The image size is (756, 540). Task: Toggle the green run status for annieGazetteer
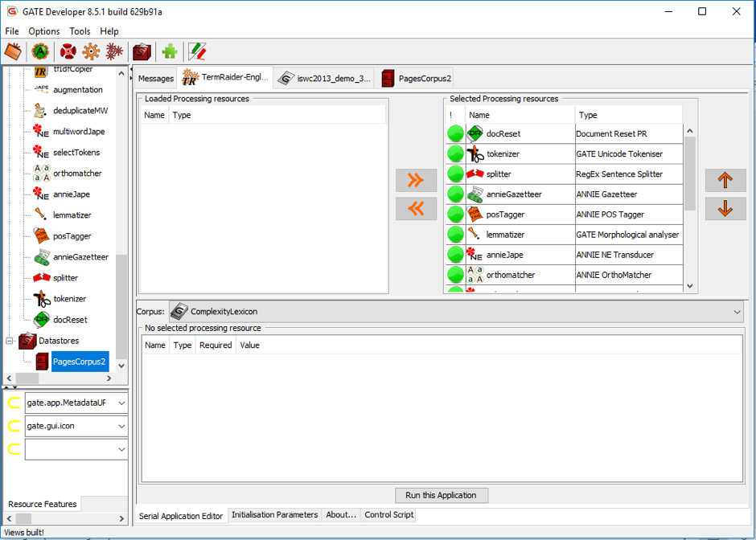(x=455, y=194)
